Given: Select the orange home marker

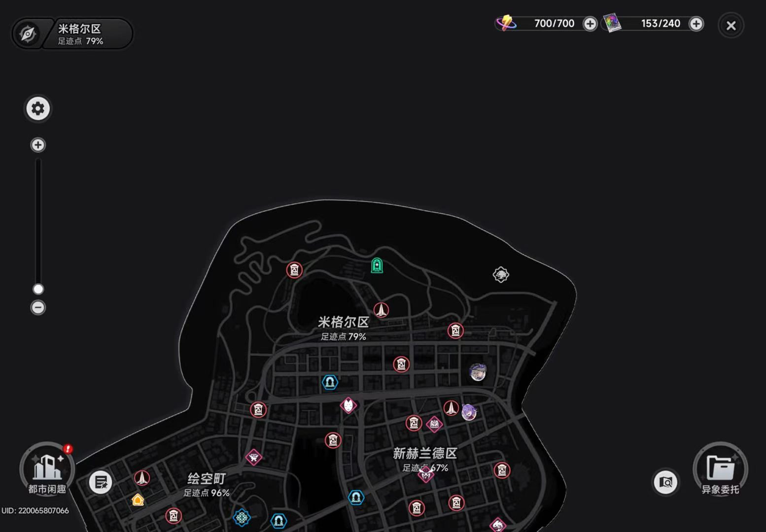Looking at the screenshot, I should pyautogui.click(x=138, y=499).
